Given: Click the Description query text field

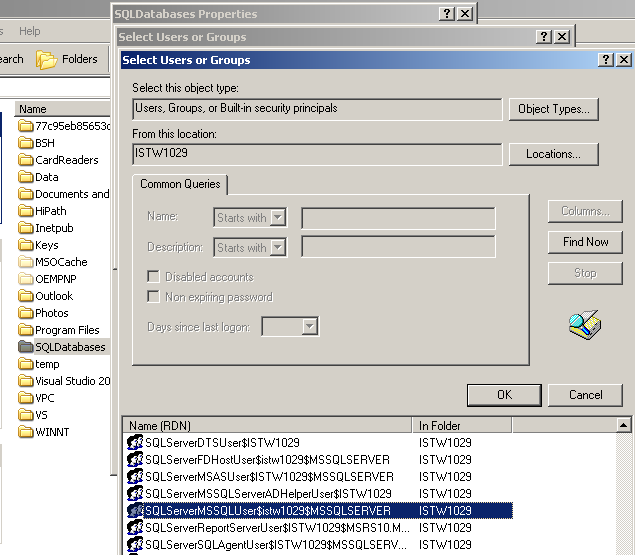Looking at the screenshot, I should pyautogui.click(x=398, y=246).
